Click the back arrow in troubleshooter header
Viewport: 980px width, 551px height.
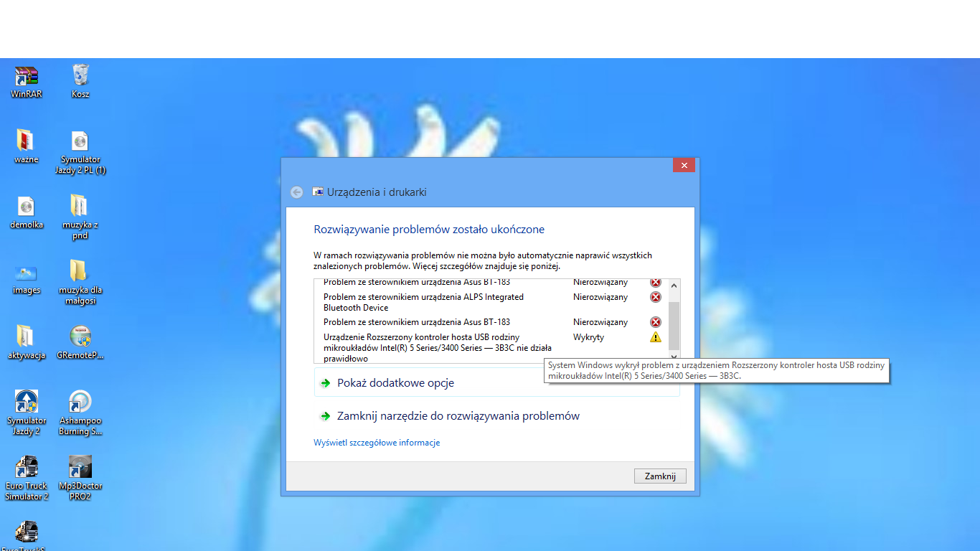[x=297, y=192]
